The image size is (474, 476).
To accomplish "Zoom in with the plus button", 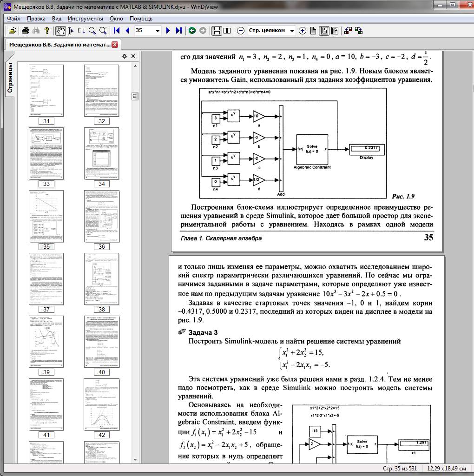I will (302, 31).
